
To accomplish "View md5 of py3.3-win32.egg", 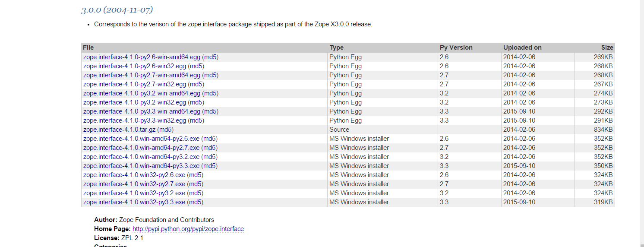I will (x=196, y=120).
